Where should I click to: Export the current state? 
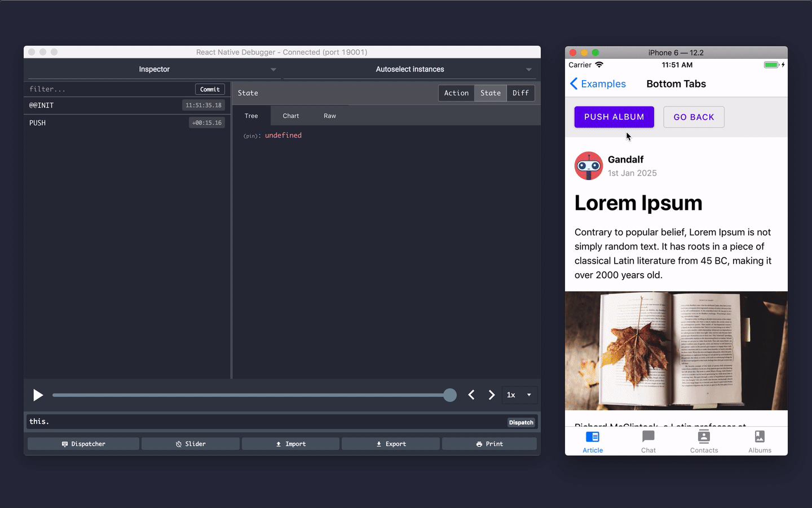[391, 444]
